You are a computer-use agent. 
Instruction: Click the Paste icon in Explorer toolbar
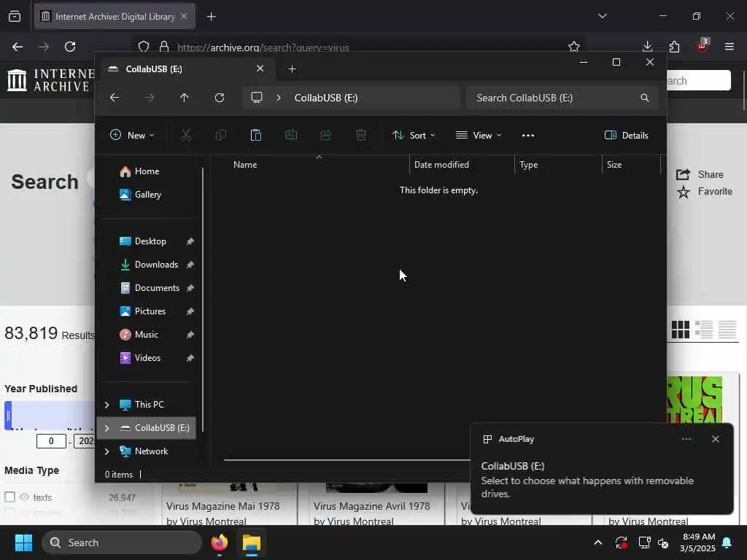pyautogui.click(x=256, y=135)
